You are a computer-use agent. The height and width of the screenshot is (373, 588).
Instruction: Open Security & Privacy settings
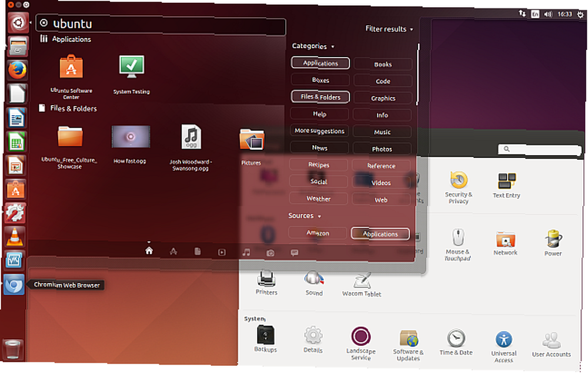pyautogui.click(x=459, y=187)
